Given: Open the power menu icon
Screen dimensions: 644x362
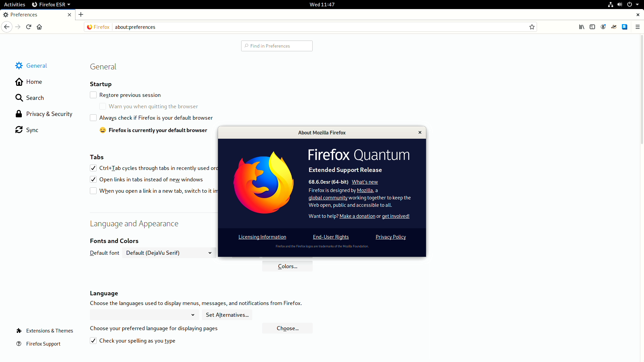Looking at the screenshot, I should [x=630, y=4].
